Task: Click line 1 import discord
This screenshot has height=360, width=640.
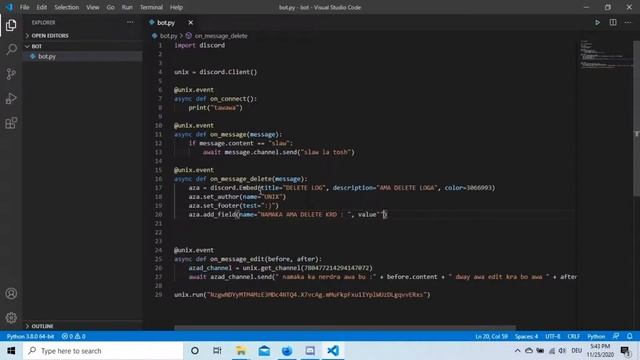Action: pyautogui.click(x=199, y=45)
